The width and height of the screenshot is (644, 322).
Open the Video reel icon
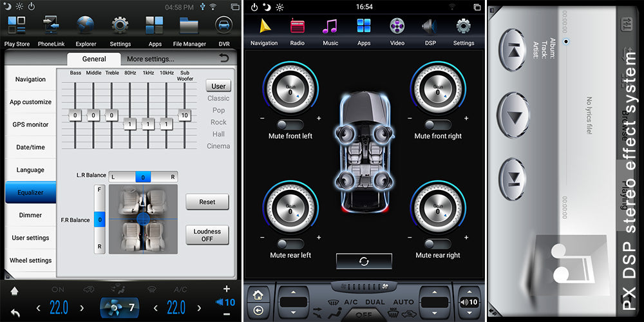397,27
